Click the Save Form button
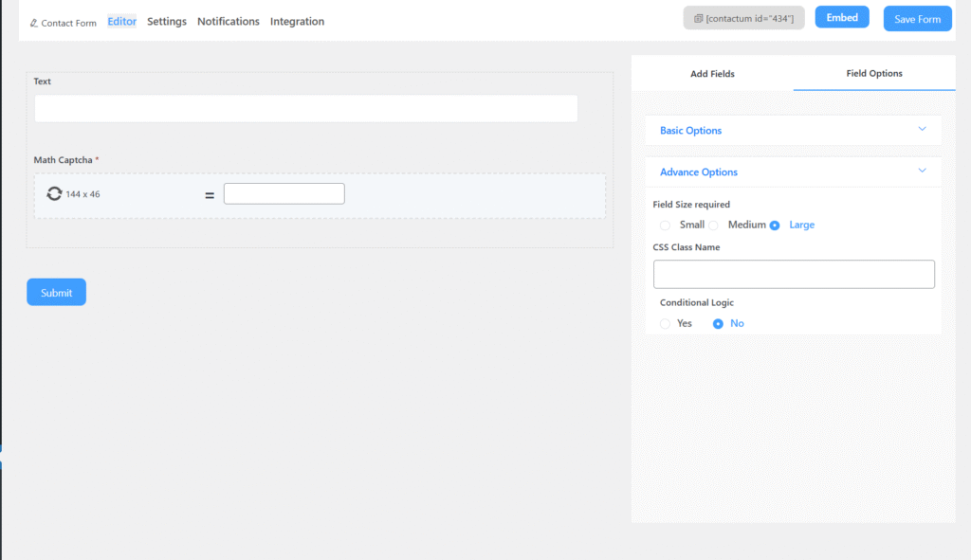The height and width of the screenshot is (560, 971). tap(917, 19)
